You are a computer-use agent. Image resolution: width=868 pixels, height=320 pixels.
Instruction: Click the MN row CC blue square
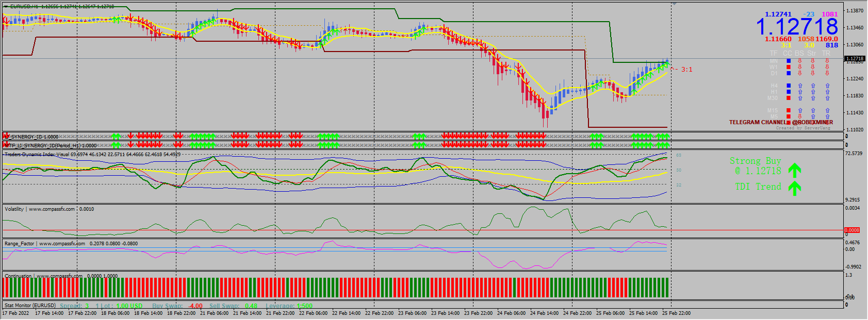(x=789, y=61)
